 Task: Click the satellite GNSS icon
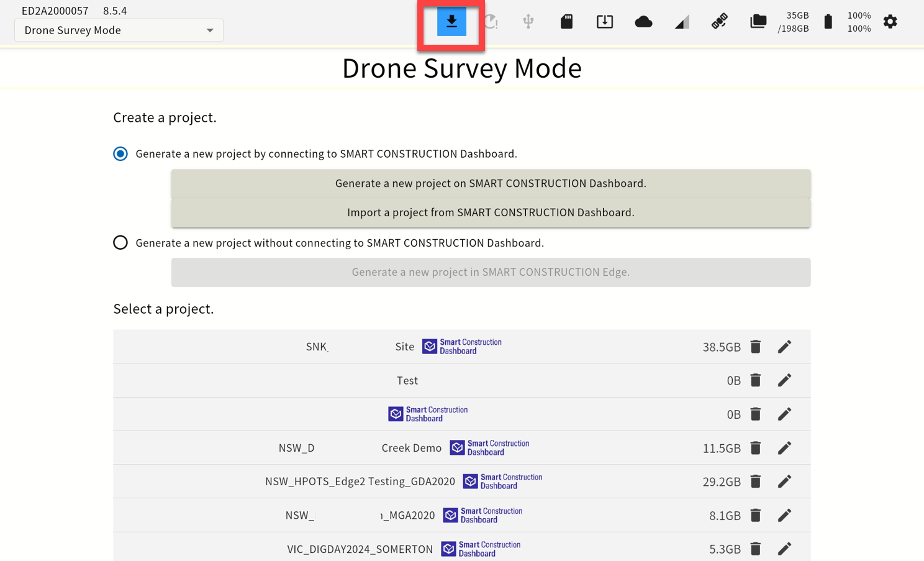pos(720,22)
